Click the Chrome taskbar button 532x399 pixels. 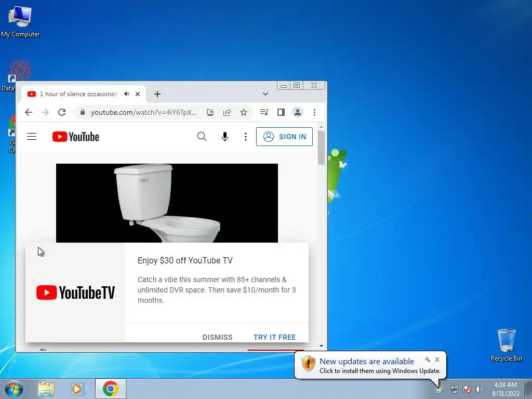point(111,389)
